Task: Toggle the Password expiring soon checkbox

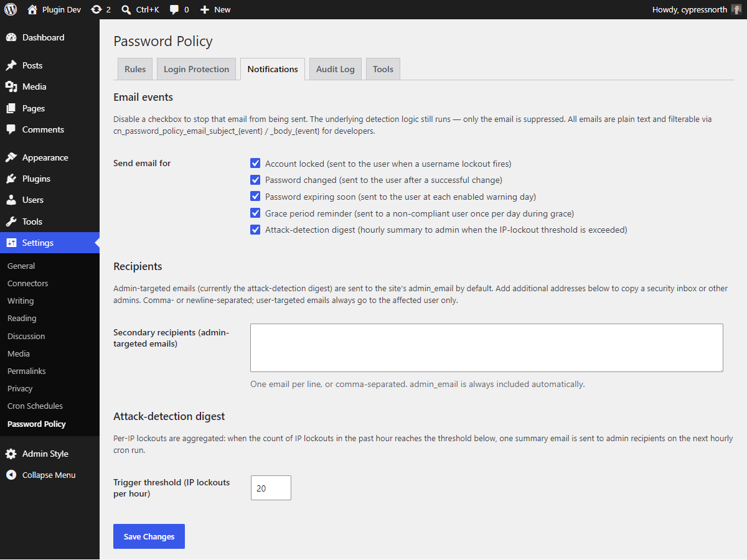Action: (255, 197)
